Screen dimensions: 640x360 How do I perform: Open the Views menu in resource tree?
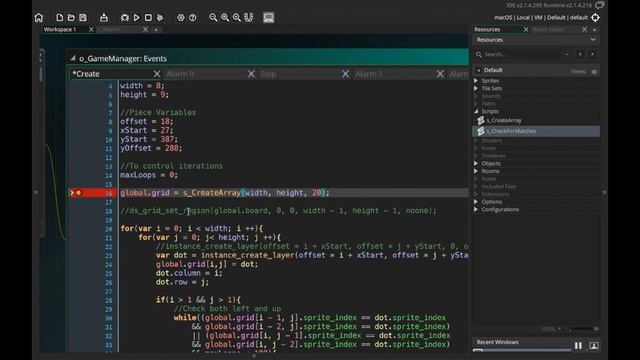[x=578, y=71]
